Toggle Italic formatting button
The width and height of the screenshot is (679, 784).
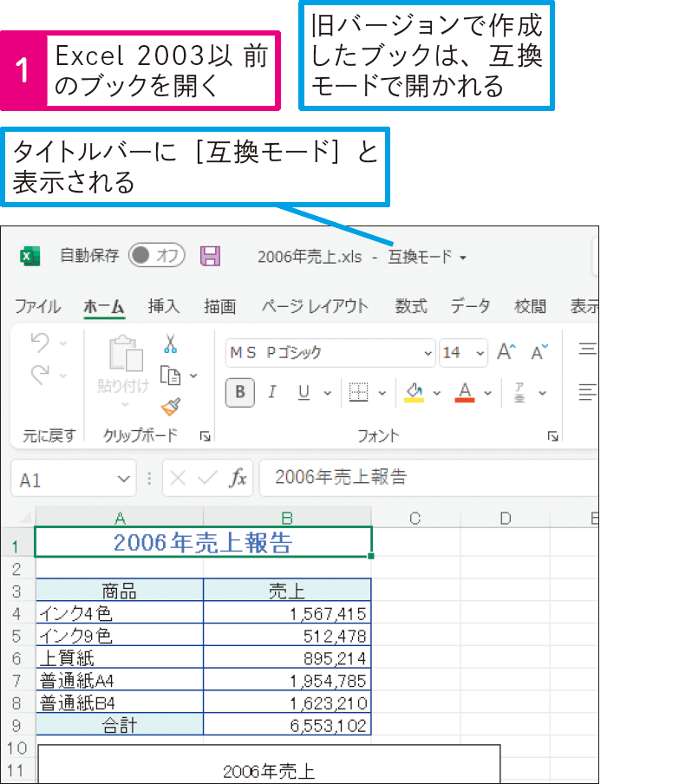click(x=272, y=392)
